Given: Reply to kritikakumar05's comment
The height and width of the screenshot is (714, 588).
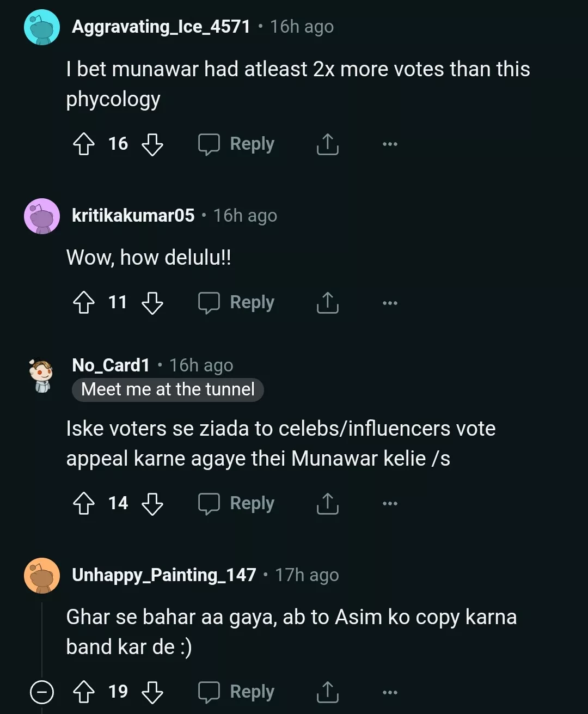Looking at the screenshot, I should [x=236, y=303].
